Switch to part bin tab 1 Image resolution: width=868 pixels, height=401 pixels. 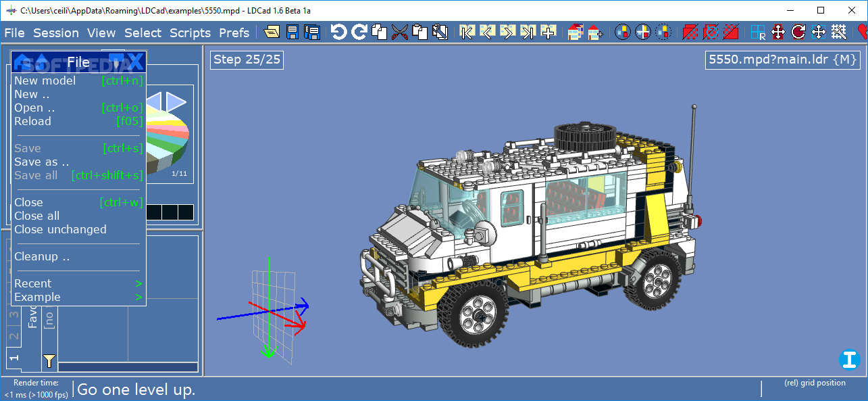[x=14, y=357]
